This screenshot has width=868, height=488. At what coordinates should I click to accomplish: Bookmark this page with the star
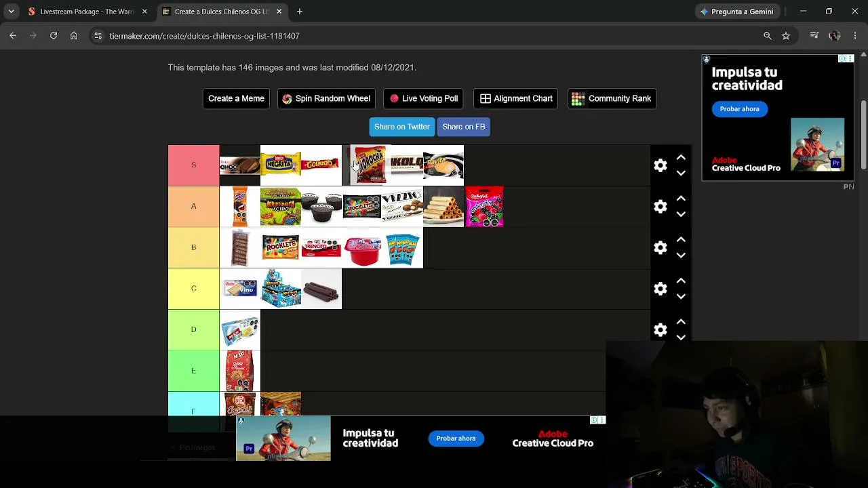786,36
